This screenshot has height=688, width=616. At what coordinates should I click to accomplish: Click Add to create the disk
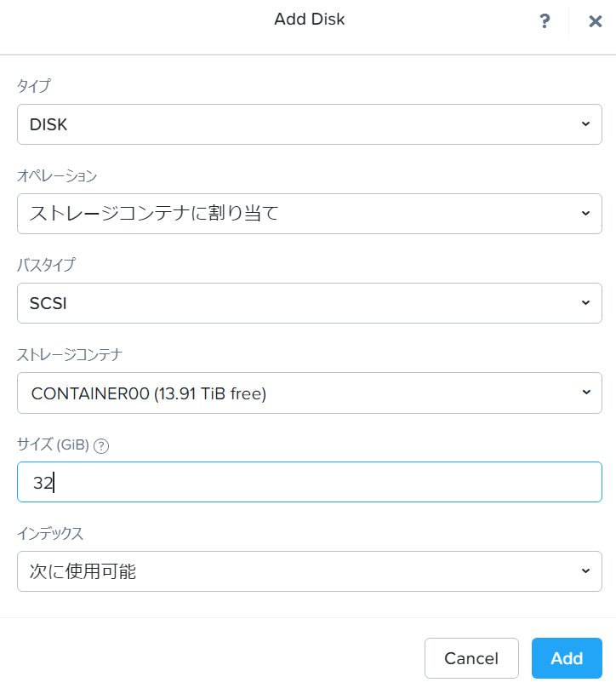pos(567,657)
